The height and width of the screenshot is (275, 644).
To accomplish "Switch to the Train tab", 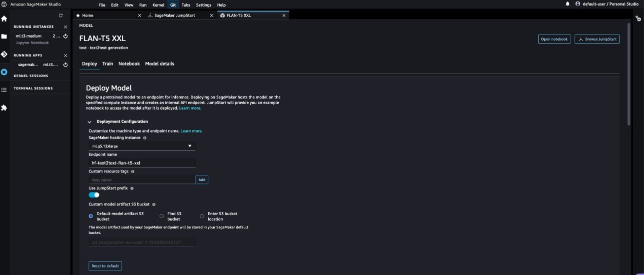I will click(x=107, y=64).
